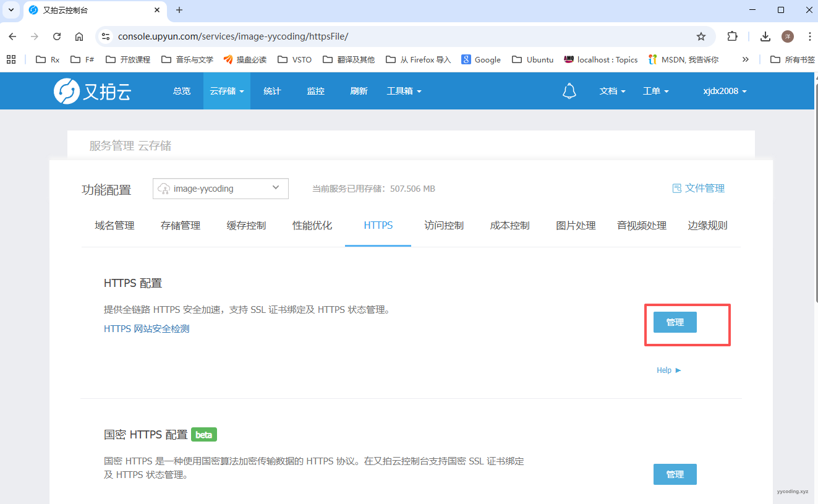This screenshot has width=818, height=504.
Task: Click the notification bell icon
Action: pyautogui.click(x=569, y=91)
